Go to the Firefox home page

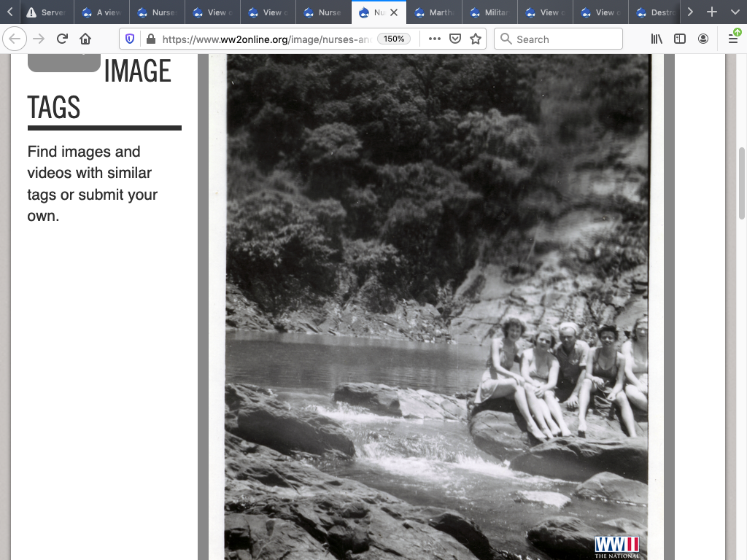click(85, 39)
